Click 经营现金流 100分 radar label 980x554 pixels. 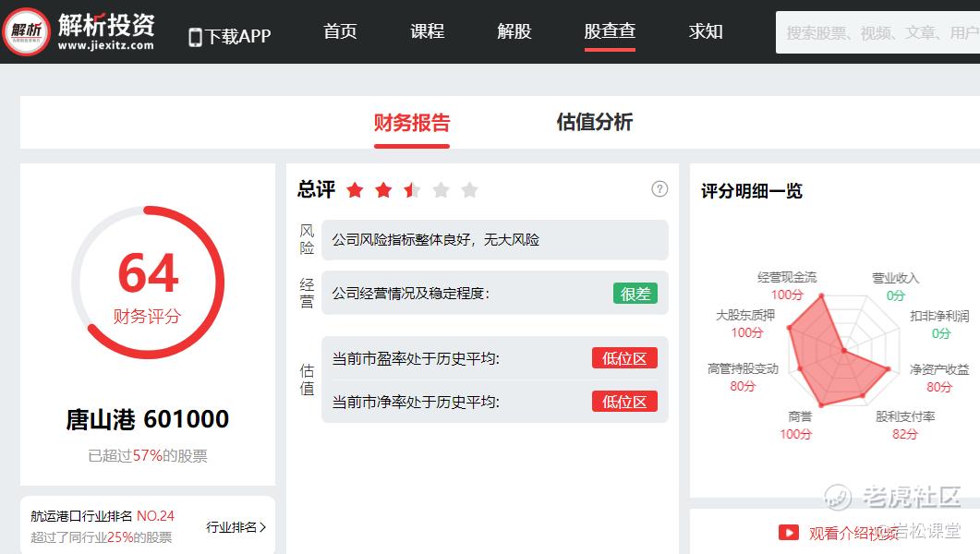(x=787, y=286)
